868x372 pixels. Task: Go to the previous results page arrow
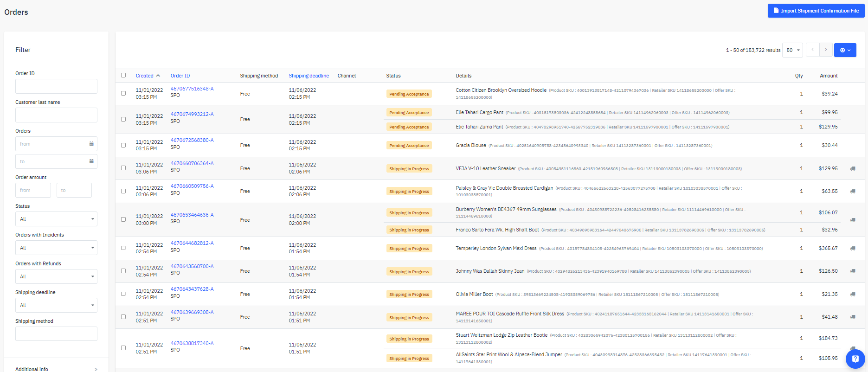812,50
